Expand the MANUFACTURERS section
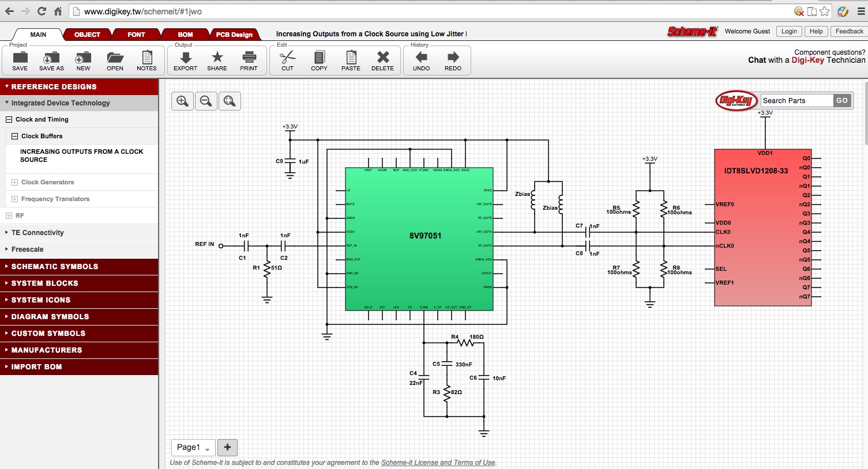Screen dimensions: 868x469 point(79,350)
